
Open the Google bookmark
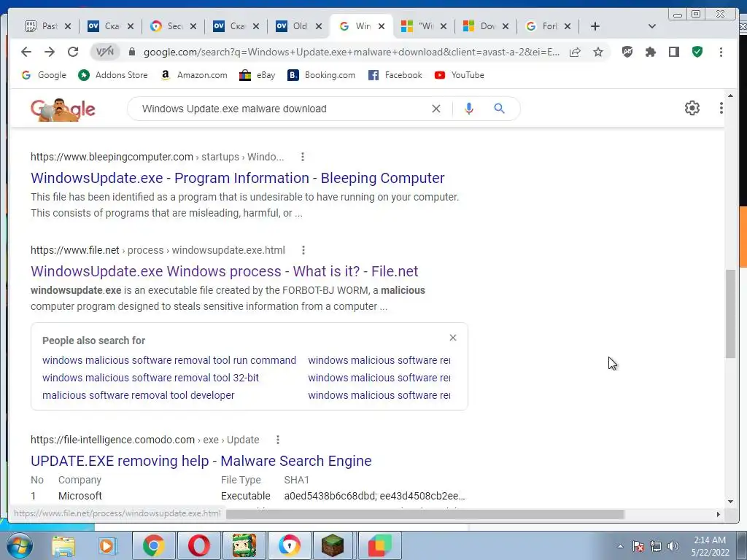point(44,75)
